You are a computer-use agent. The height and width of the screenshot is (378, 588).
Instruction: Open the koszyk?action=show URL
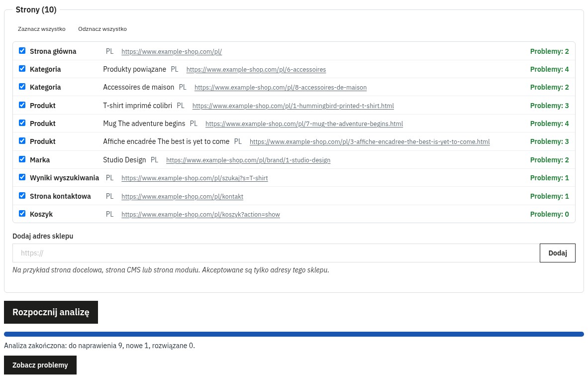[x=200, y=215]
